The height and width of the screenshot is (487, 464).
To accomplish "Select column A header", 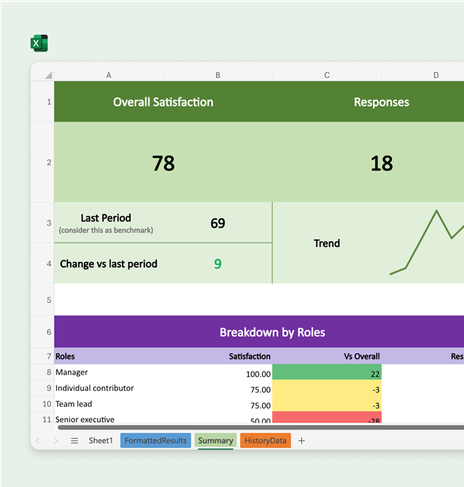I will coord(109,75).
